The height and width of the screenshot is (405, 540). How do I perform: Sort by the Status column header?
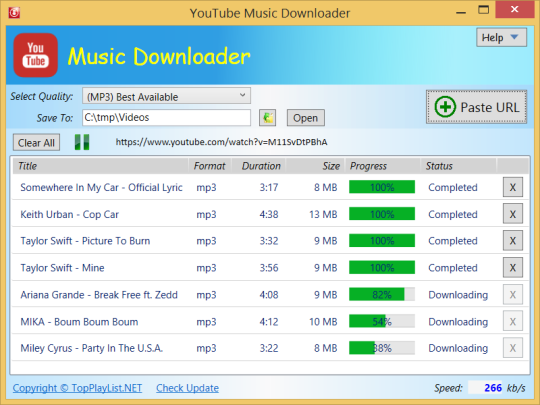coord(458,166)
